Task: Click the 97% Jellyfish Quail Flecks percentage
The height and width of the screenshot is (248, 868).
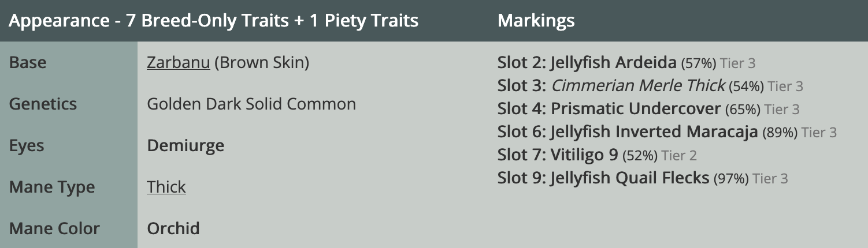Action: coord(731,179)
